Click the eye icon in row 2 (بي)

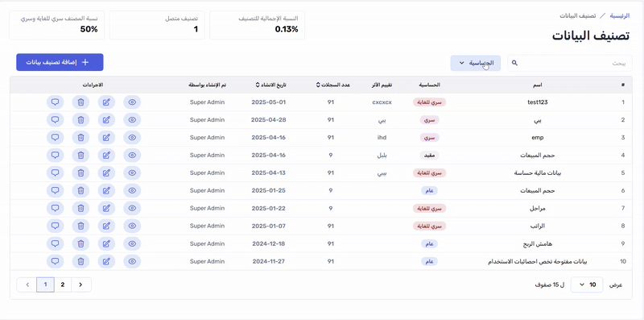(132, 119)
